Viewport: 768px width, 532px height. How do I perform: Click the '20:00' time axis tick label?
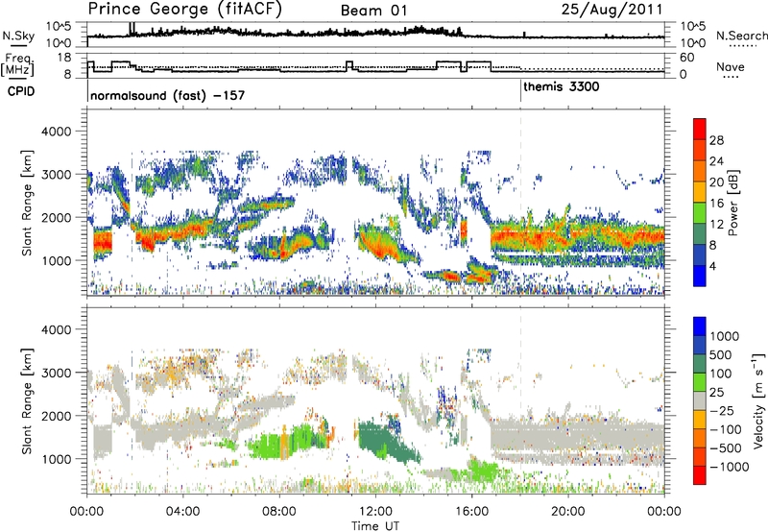point(568,511)
